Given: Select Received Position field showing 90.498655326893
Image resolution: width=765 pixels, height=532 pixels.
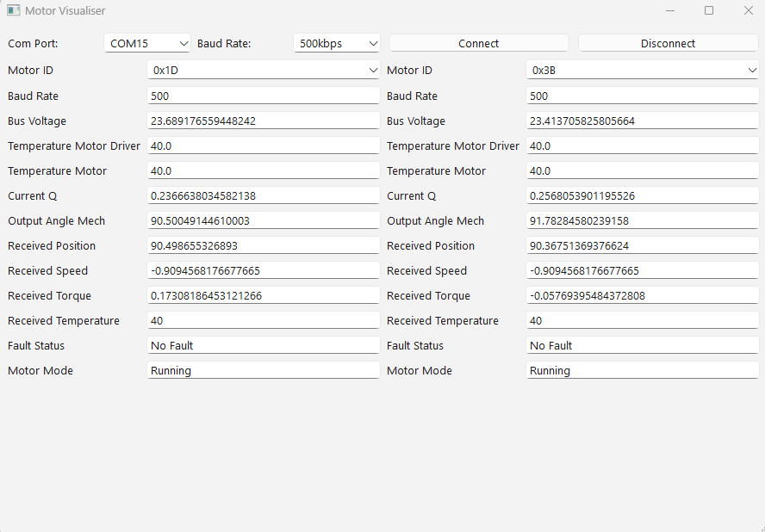Looking at the screenshot, I should click(264, 245).
